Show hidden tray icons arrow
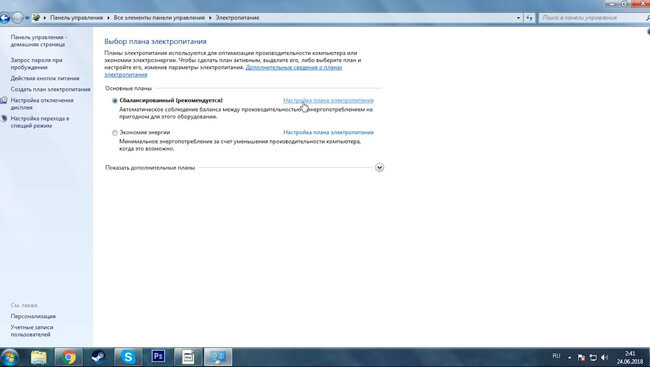 tap(570, 357)
